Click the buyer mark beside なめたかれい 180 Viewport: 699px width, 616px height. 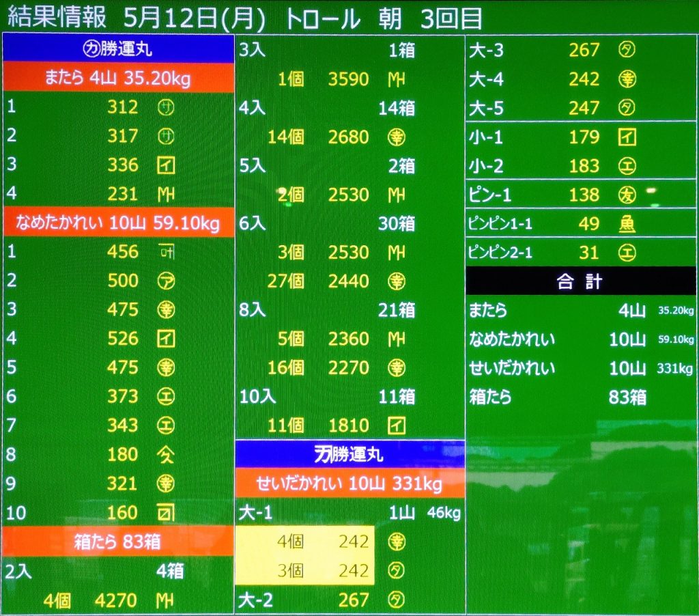point(166,454)
